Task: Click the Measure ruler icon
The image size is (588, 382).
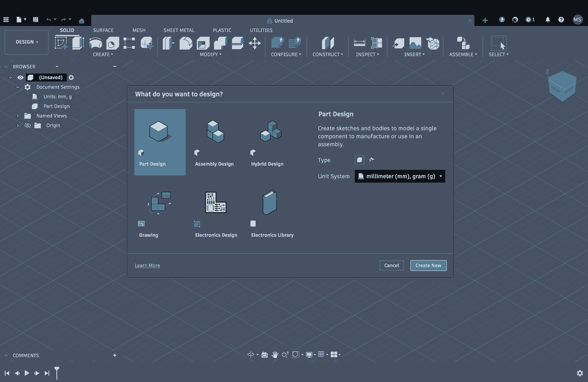Action: 359,43
